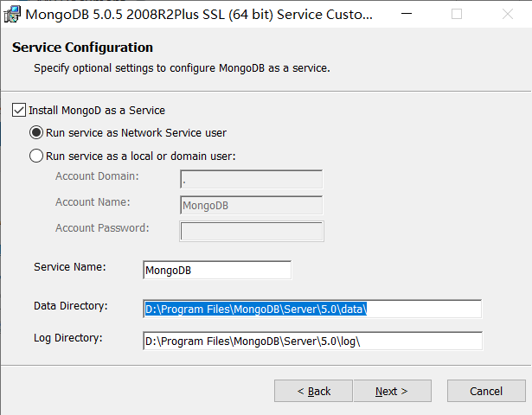Click the Service Name label

(70, 267)
